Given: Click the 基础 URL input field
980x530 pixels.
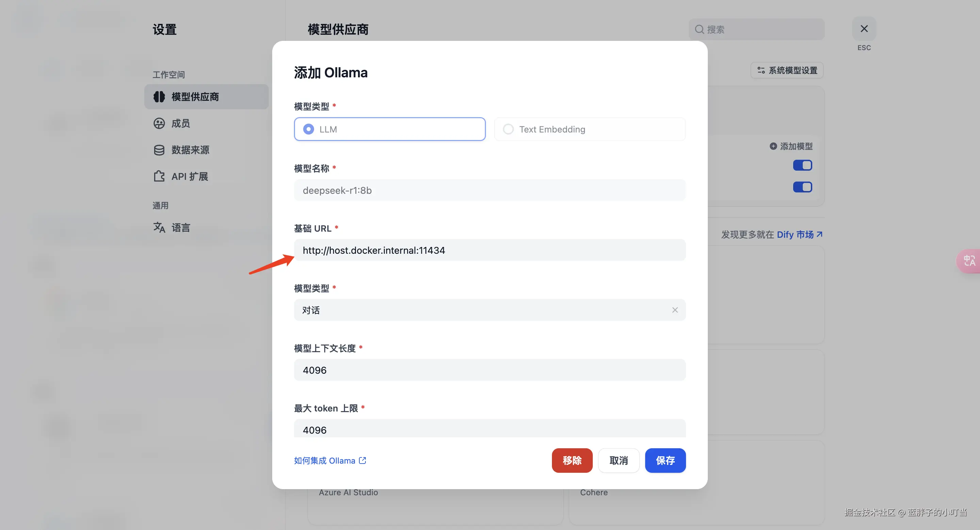Looking at the screenshot, I should click(x=489, y=250).
